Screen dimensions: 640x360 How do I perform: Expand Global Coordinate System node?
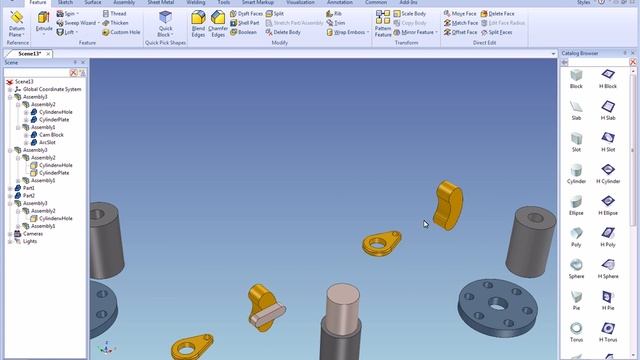[x=10, y=89]
